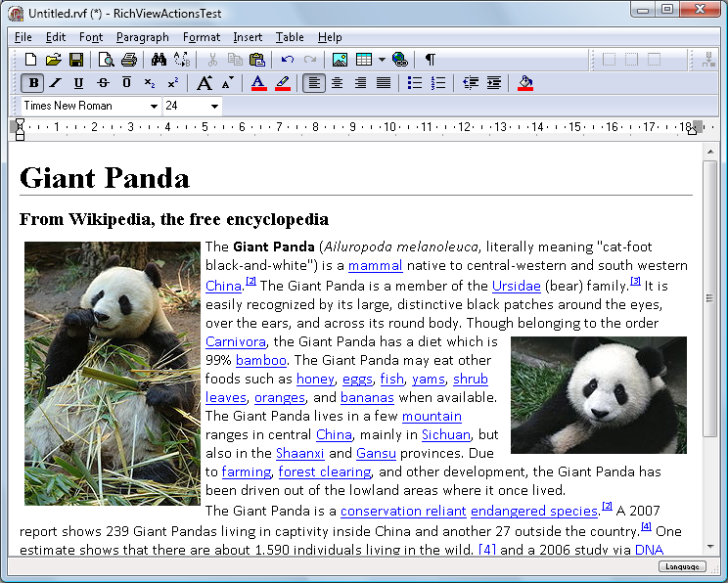The height and width of the screenshot is (583, 728).
Task: Click the Undo arrow icon
Action: 287,60
